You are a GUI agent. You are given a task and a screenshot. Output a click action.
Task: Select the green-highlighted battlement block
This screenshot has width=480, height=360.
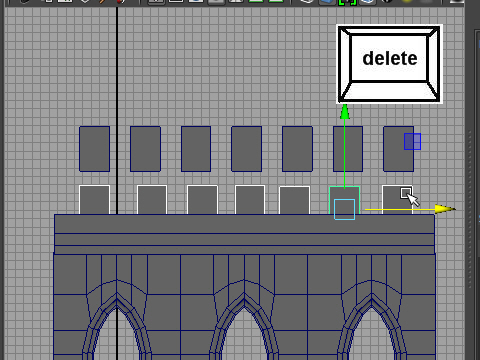[345, 200]
